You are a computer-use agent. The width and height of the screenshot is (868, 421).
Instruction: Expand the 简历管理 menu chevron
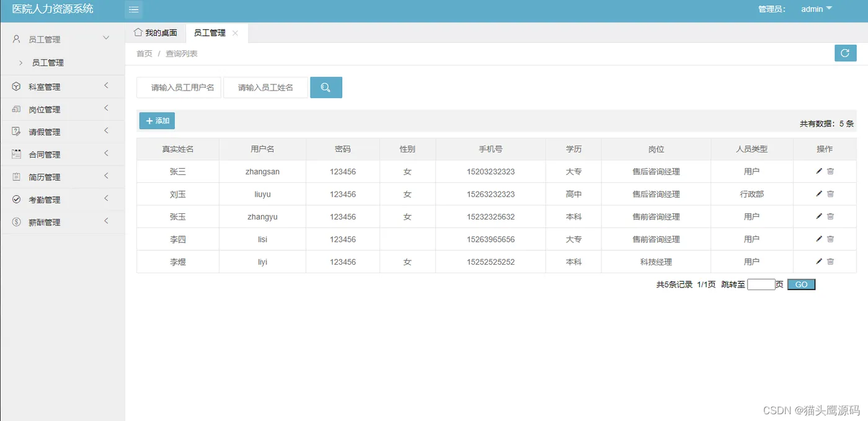coord(106,175)
